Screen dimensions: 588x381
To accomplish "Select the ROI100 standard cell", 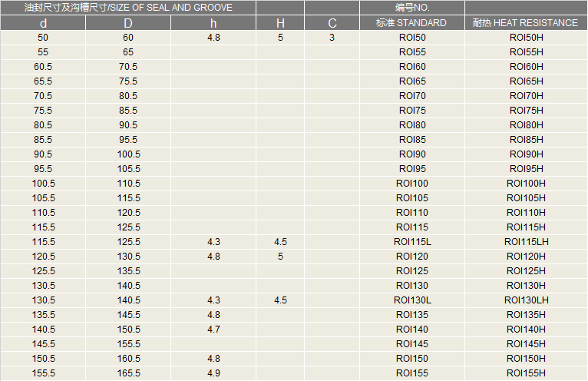I will pyautogui.click(x=412, y=184).
